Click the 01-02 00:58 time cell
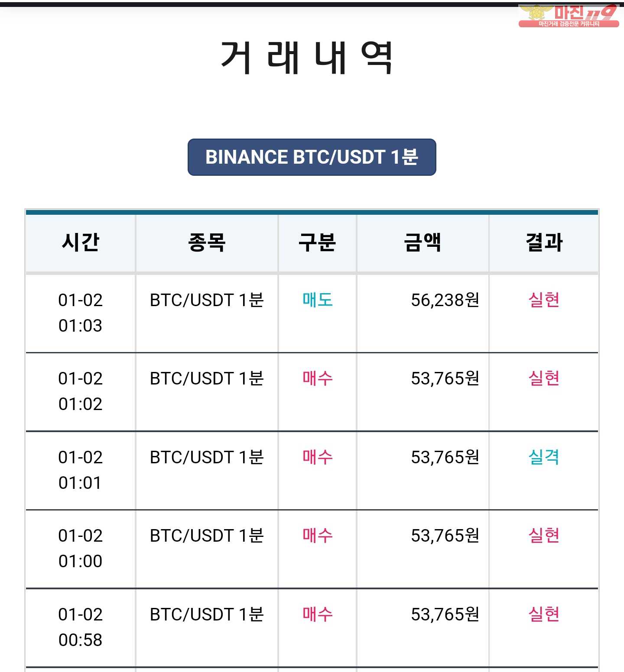Screen dimensions: 624x672 81,627
